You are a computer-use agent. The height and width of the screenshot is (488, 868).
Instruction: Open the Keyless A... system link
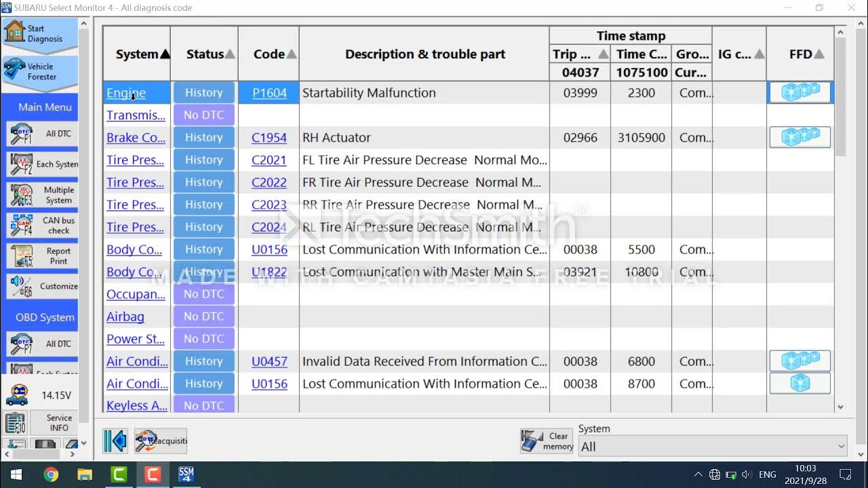pyautogui.click(x=137, y=405)
